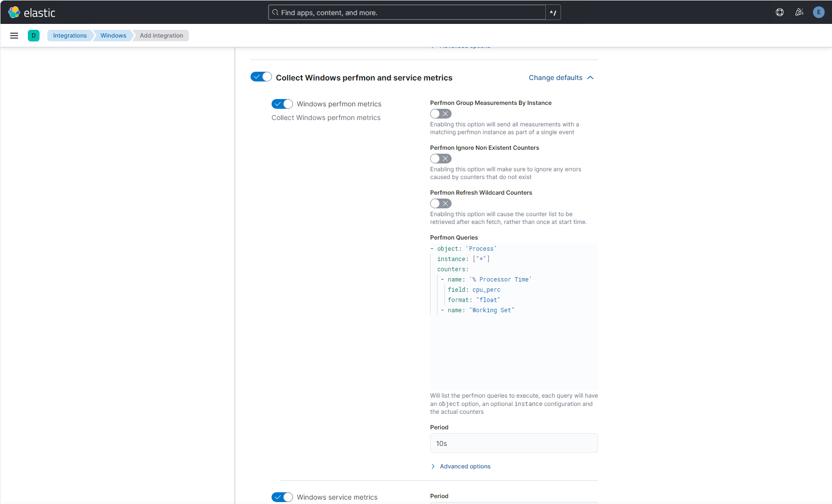The image size is (832, 504).
Task: Disable the Windows perfmon metrics switch
Action: [282, 104]
